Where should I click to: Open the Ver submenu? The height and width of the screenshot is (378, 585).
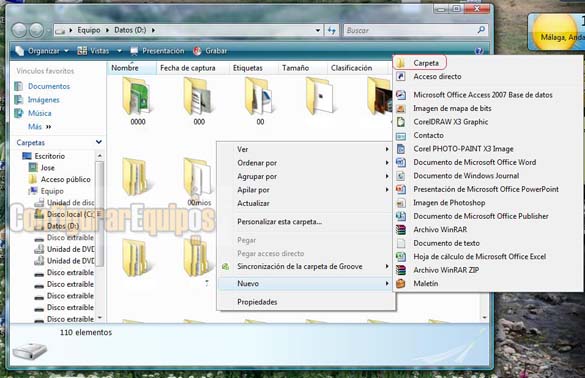[306, 149]
